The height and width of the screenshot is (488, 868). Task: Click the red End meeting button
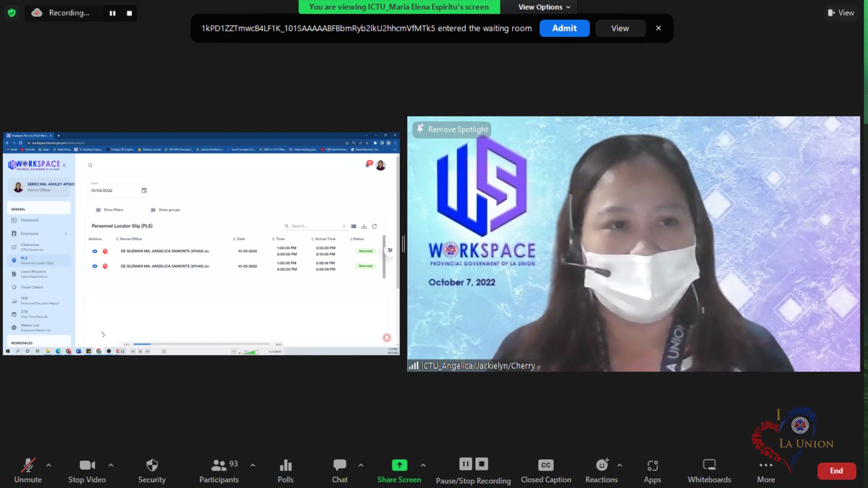point(836,471)
